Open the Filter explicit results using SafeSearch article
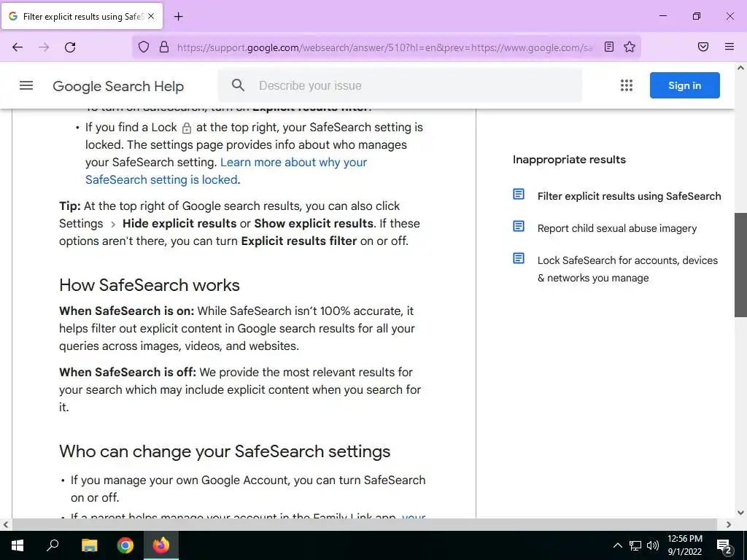Screen dimensions: 747x560 (x=629, y=196)
